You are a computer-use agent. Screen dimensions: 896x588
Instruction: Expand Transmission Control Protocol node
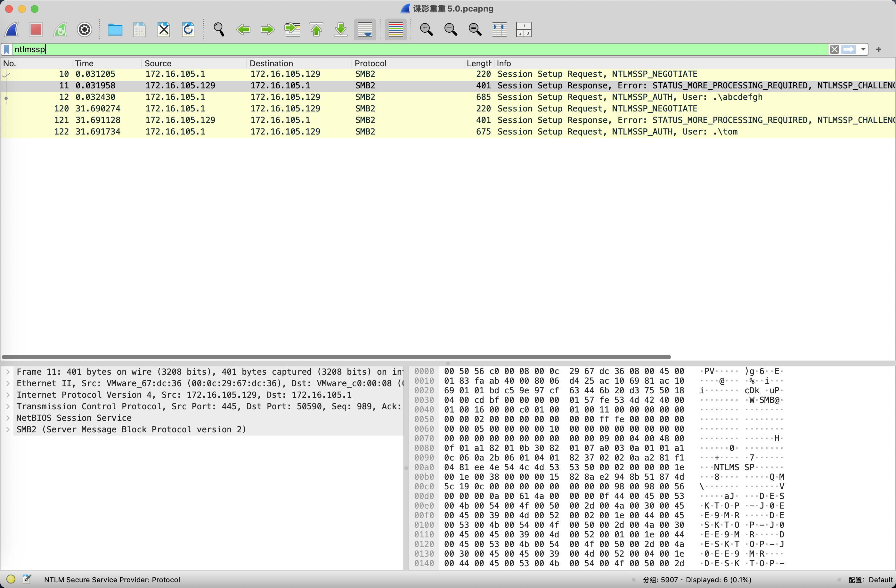[8, 406]
